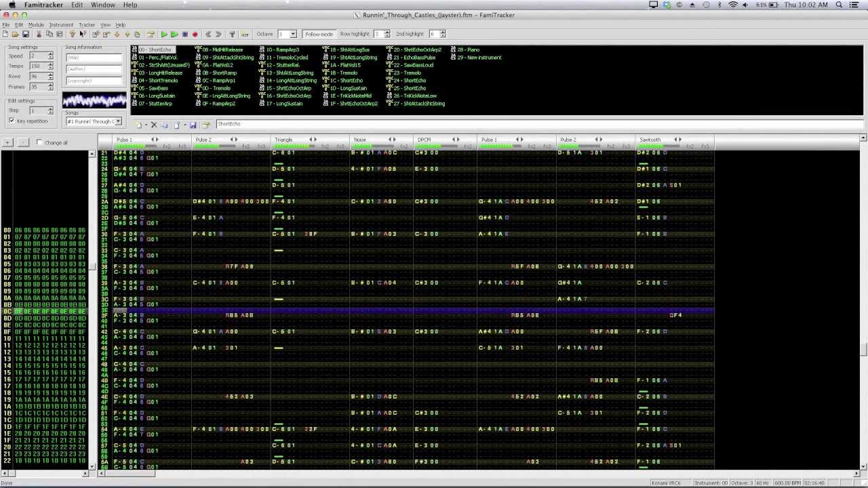The height and width of the screenshot is (488, 868).
Task: Enable the Change all checkbox
Action: pyautogui.click(x=39, y=142)
